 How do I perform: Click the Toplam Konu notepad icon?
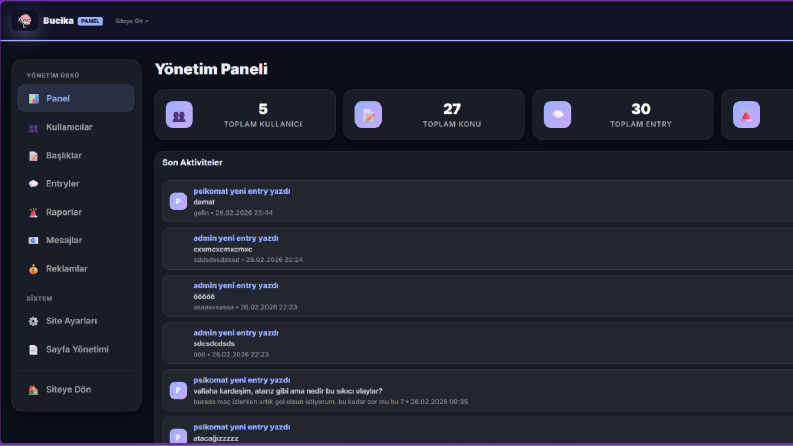368,115
